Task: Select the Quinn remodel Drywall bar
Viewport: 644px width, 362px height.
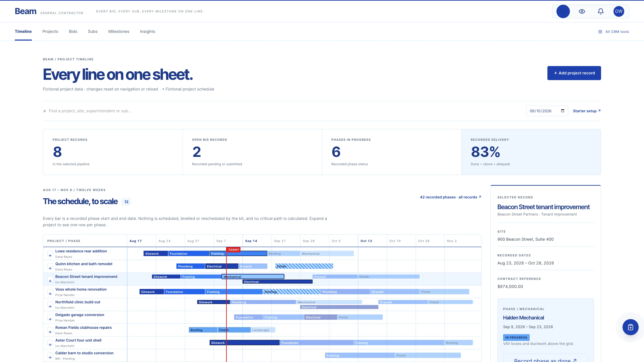Action: click(x=253, y=266)
